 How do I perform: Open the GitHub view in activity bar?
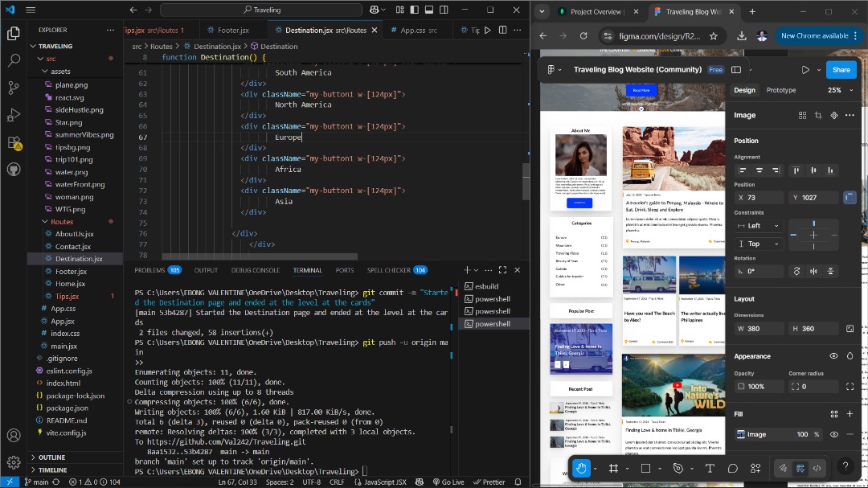click(x=14, y=170)
